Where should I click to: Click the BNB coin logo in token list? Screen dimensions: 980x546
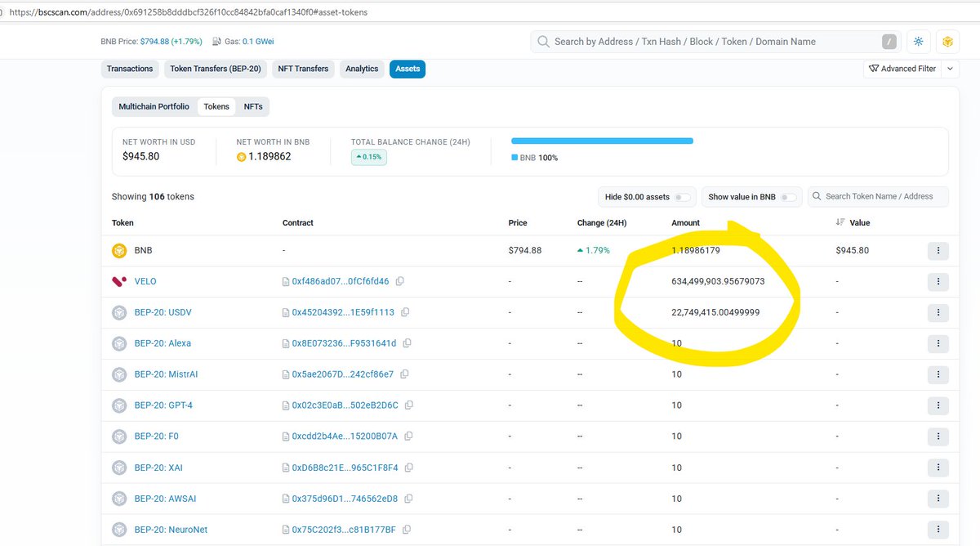[119, 250]
